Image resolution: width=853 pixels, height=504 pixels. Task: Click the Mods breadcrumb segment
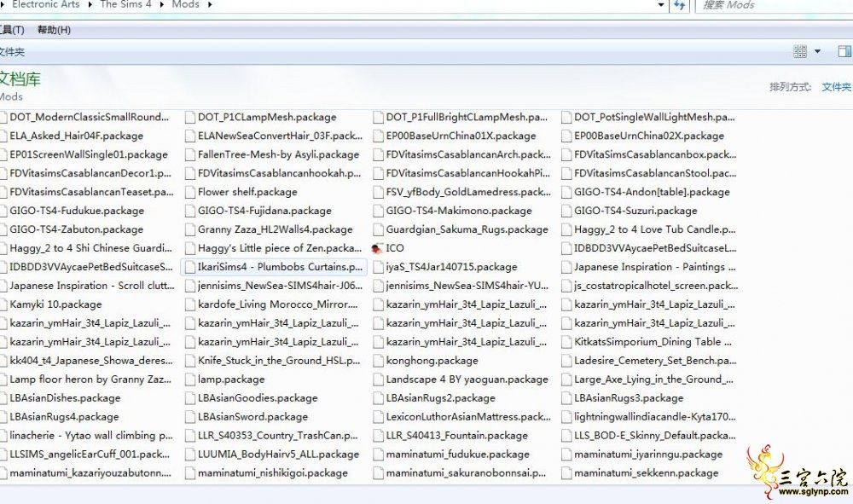pyautogui.click(x=185, y=4)
